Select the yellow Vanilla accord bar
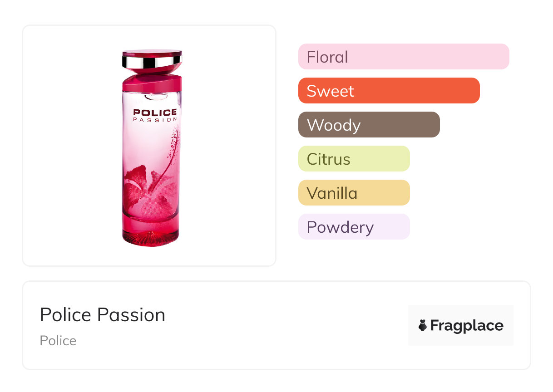The height and width of the screenshot is (392, 553). pos(354,193)
